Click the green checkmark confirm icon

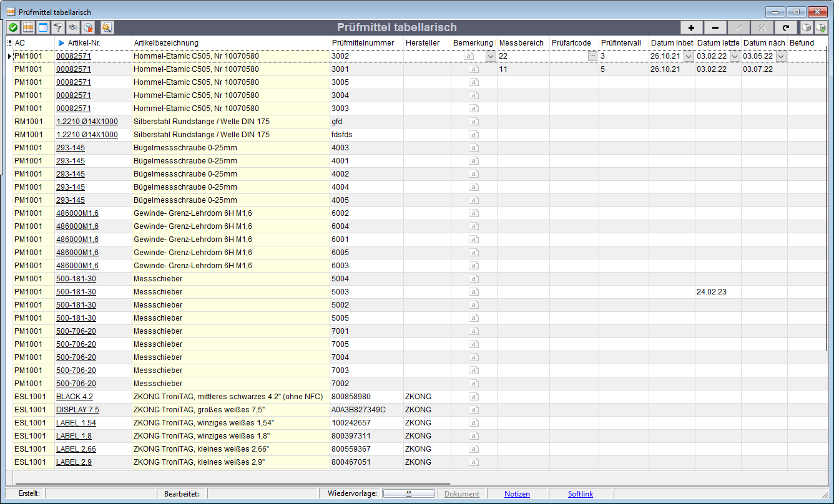(12, 27)
